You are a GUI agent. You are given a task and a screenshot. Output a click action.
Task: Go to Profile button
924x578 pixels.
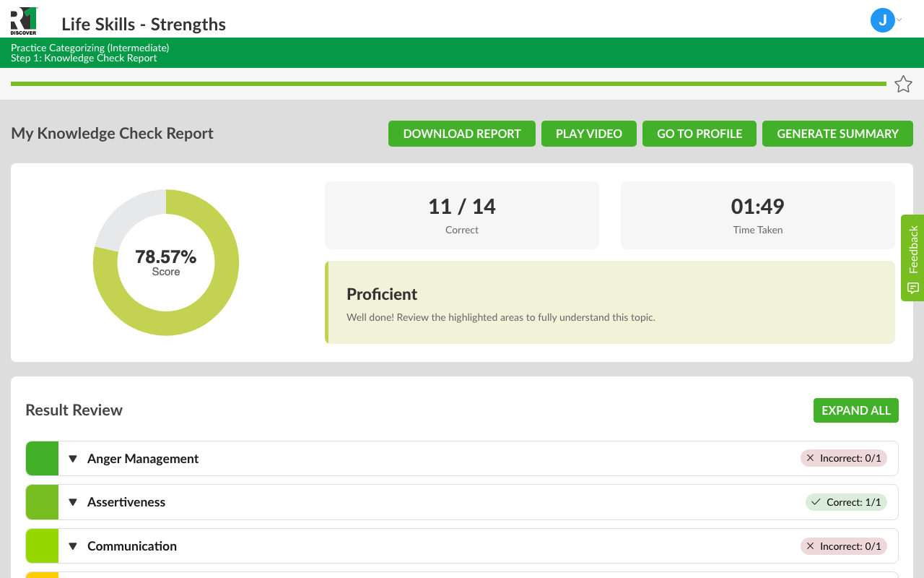(699, 134)
